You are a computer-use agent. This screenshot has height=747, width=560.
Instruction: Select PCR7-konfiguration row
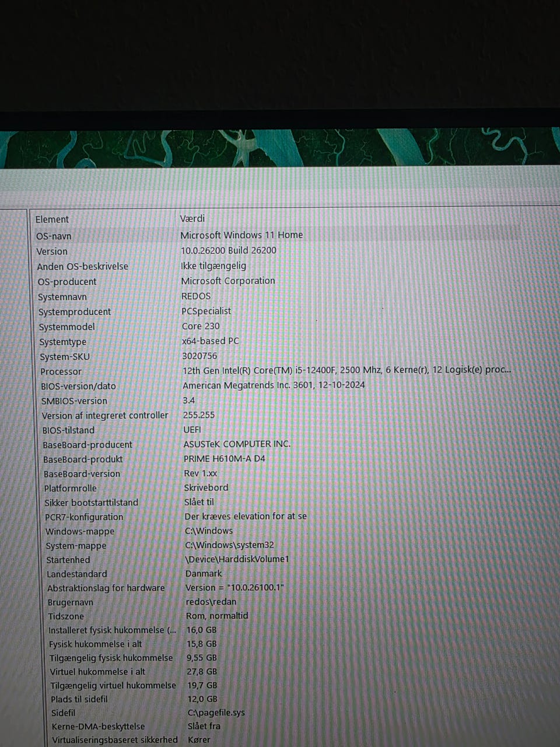coord(84,517)
